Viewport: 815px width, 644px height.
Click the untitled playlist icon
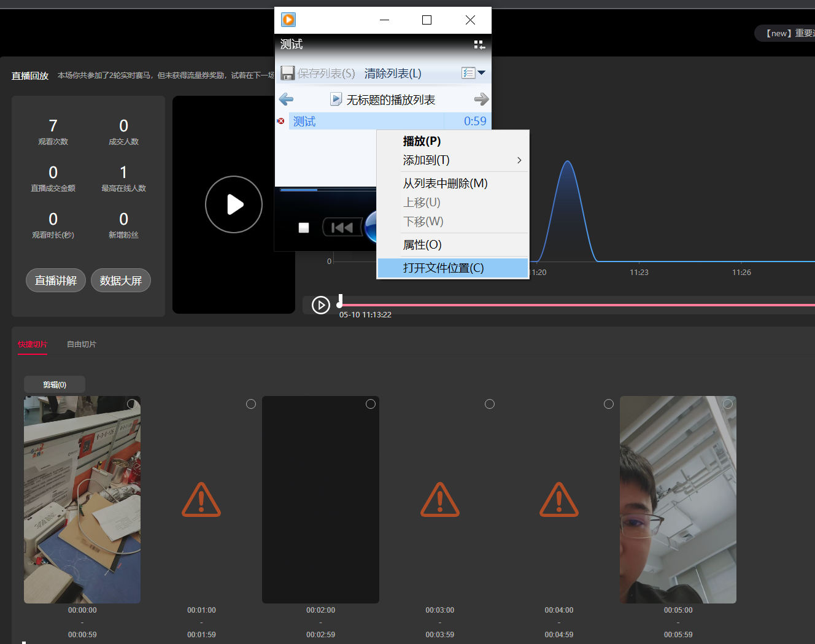pyautogui.click(x=336, y=99)
